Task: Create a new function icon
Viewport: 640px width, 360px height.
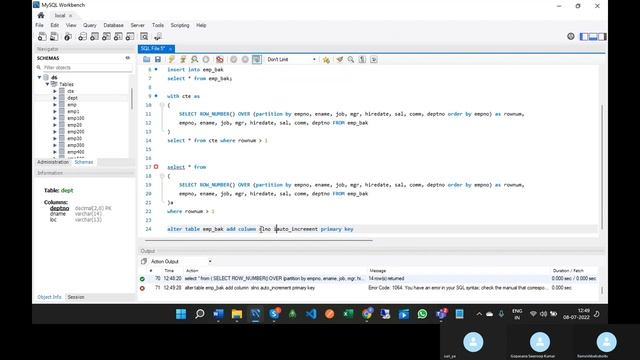Action: pyautogui.click(x=130, y=37)
